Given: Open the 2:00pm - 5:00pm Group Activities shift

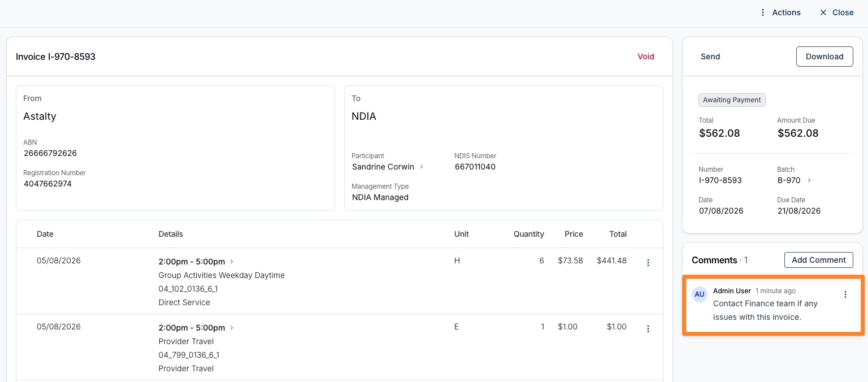Looking at the screenshot, I should pos(192,262).
